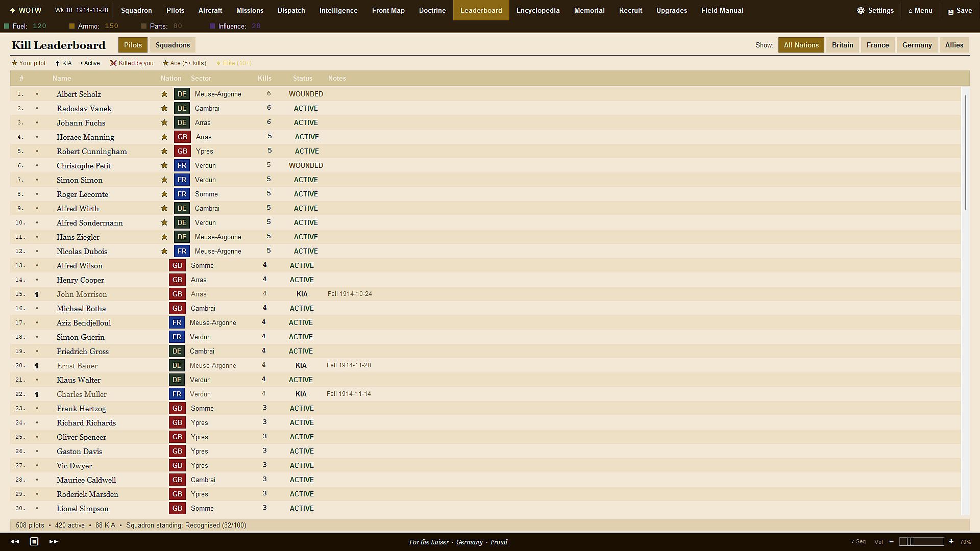Click the DE flag badge for Radoslav Vanek
Image resolution: width=980 pixels, height=551 pixels.
182,108
